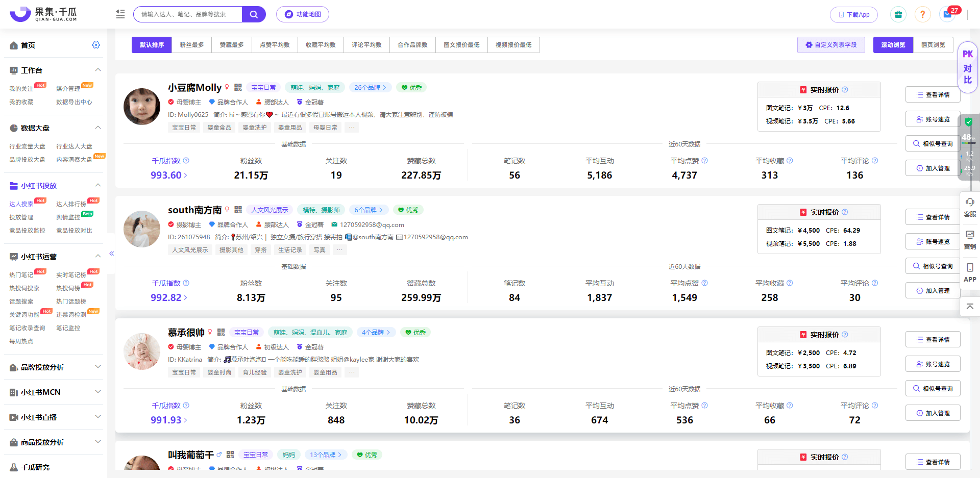The height and width of the screenshot is (478, 980).
Task: Open 违禁词检测 in sidebar
Action: [71, 315]
